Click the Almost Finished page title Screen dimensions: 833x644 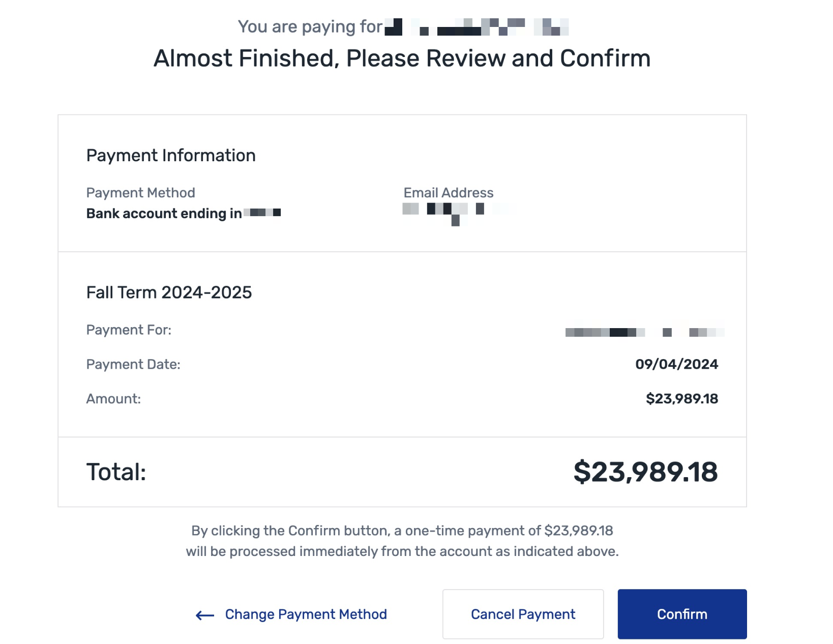coord(402,58)
